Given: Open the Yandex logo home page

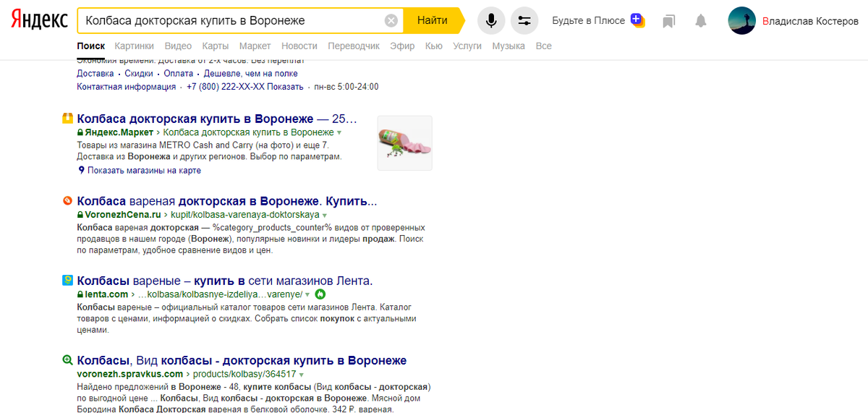Looking at the screenshot, I should pos(39,20).
